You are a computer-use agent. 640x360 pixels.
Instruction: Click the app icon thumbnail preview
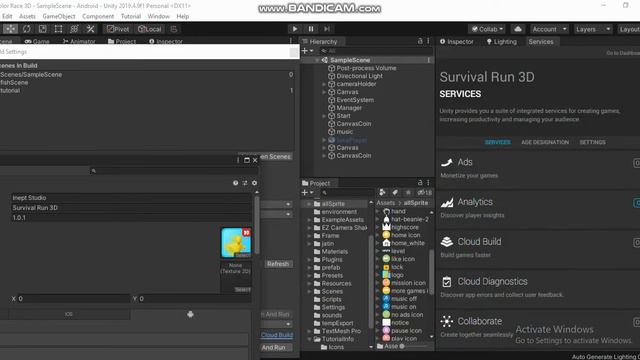(x=236, y=243)
